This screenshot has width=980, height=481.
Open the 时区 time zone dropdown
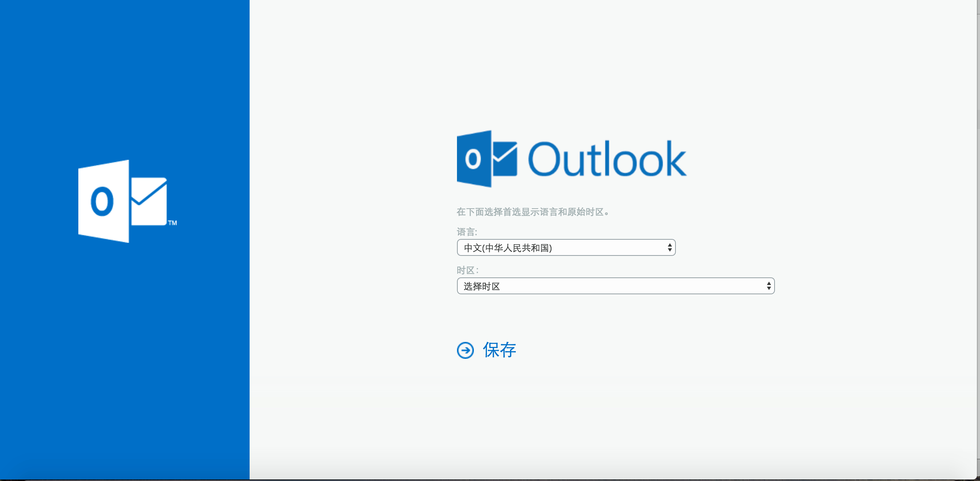coord(616,286)
